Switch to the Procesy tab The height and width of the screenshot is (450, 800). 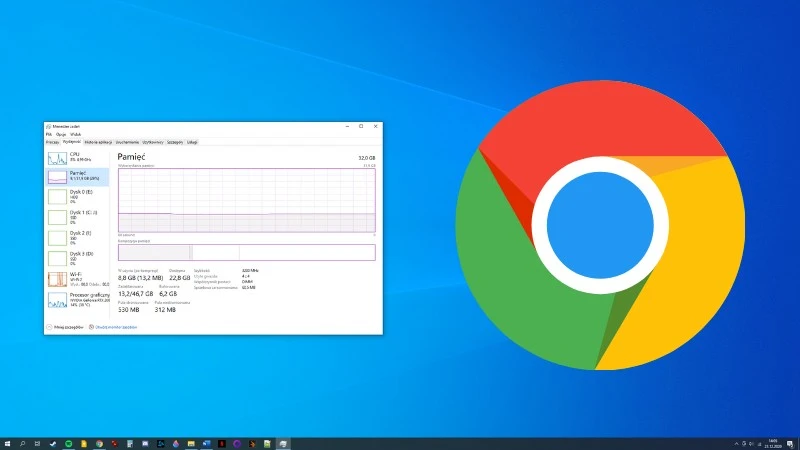tap(53, 142)
